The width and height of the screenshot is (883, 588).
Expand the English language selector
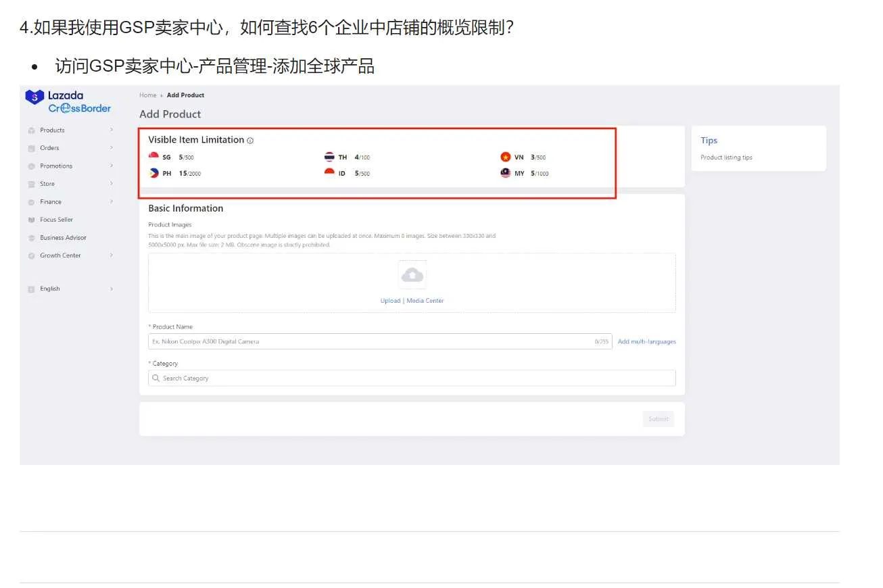coord(112,289)
